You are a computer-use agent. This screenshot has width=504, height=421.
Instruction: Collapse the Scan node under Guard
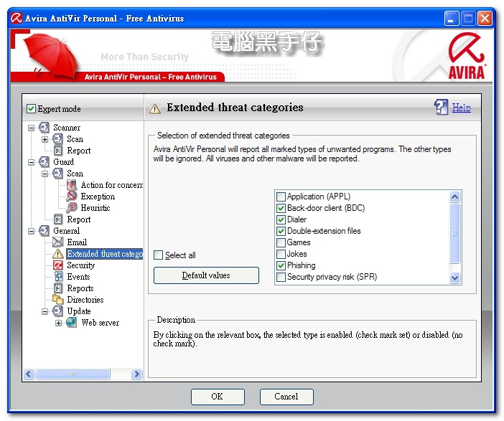[45, 174]
